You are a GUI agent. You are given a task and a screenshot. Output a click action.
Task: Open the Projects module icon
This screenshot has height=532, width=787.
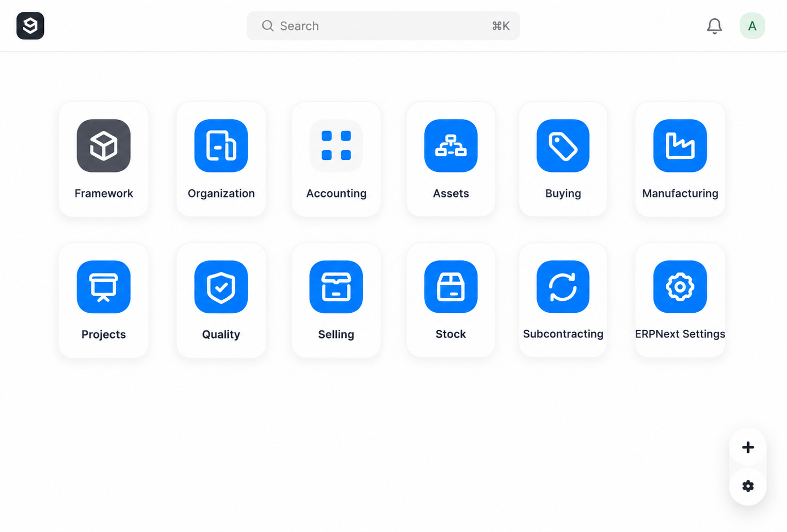click(x=104, y=287)
